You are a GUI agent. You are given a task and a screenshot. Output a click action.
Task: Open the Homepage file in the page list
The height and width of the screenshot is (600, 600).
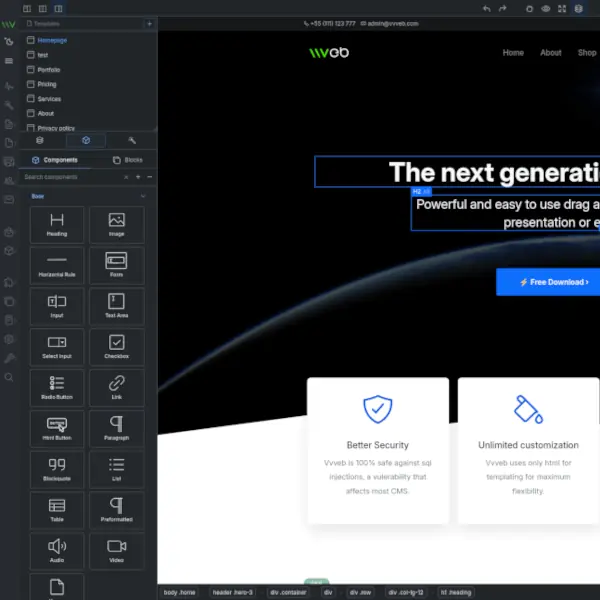(52, 40)
